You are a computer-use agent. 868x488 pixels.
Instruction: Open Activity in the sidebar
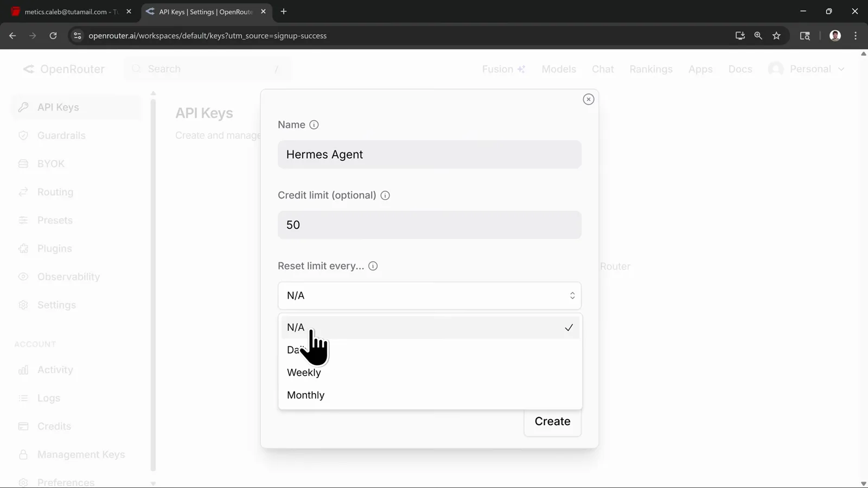pos(76,370)
